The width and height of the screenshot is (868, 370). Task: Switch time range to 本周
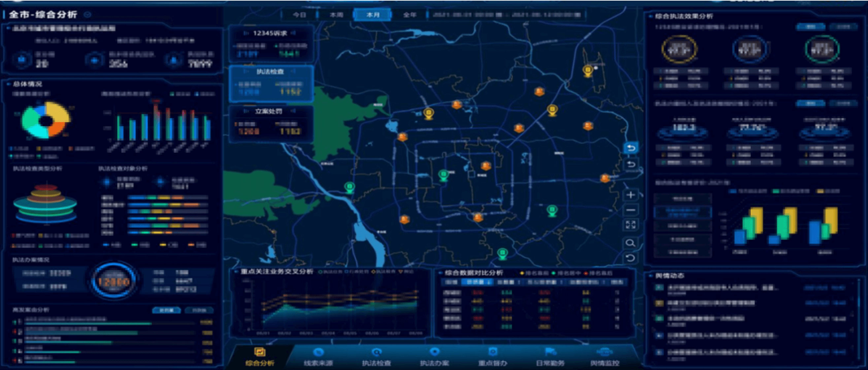pos(336,15)
